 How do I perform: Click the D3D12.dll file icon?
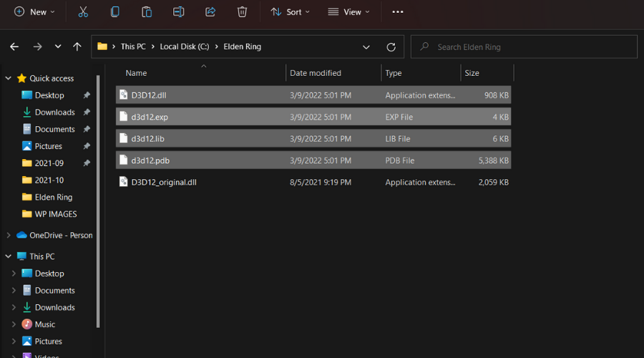(x=123, y=95)
